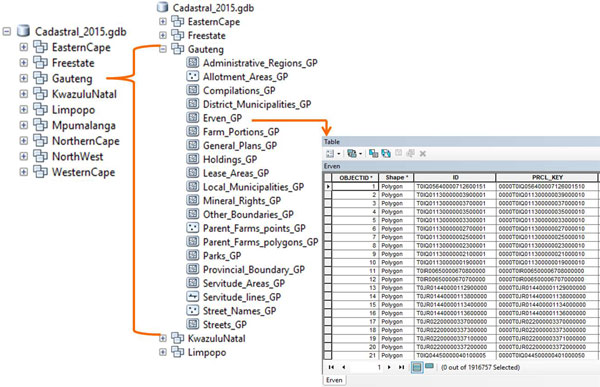Open the Table Options dropdown arrow
This screenshot has width=600, height=387.
coord(339,154)
